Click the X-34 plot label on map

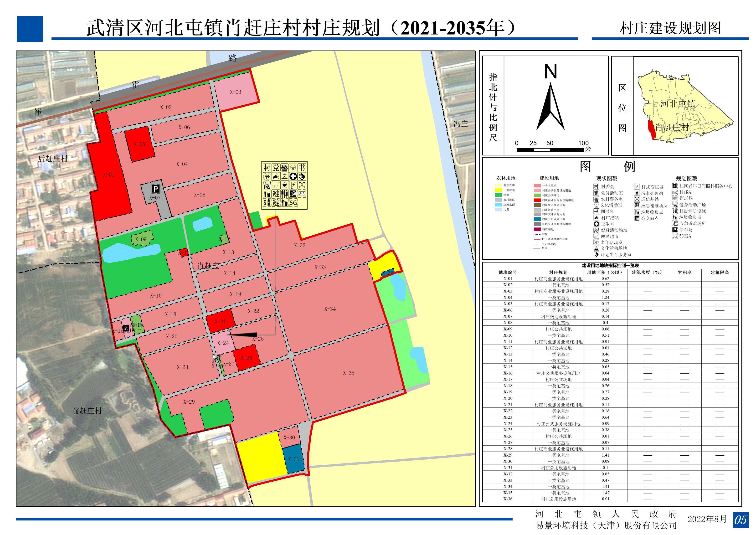[330, 309]
